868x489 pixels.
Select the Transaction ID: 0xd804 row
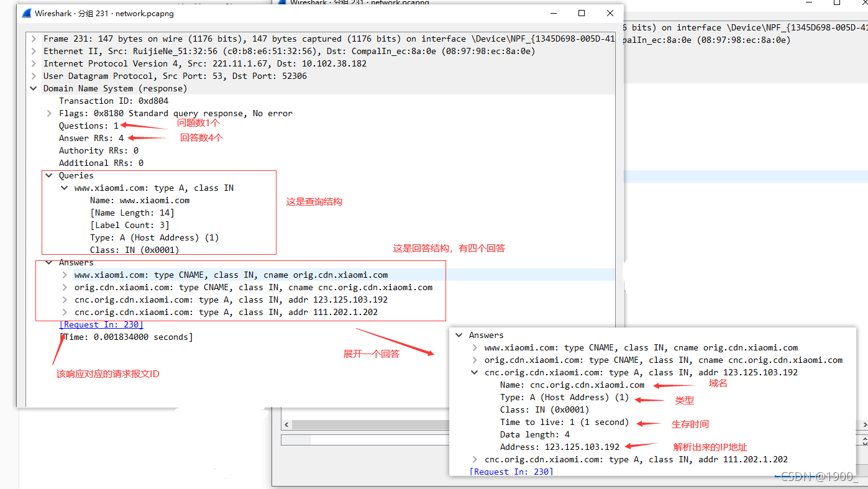pos(114,101)
